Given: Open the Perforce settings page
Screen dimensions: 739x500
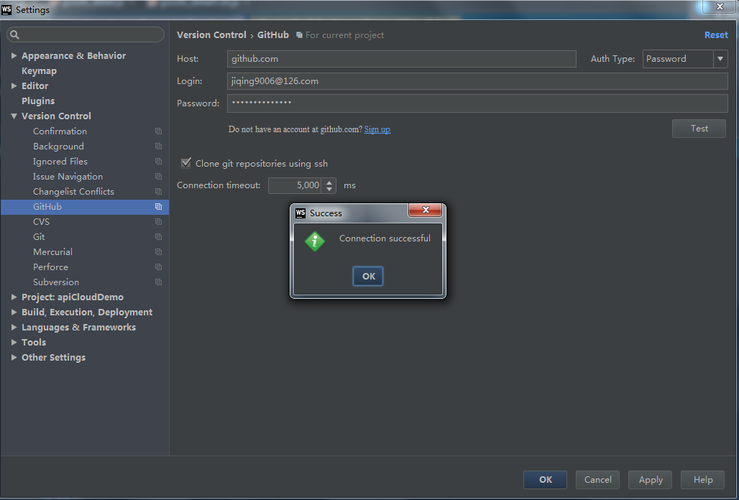Looking at the screenshot, I should 50,267.
